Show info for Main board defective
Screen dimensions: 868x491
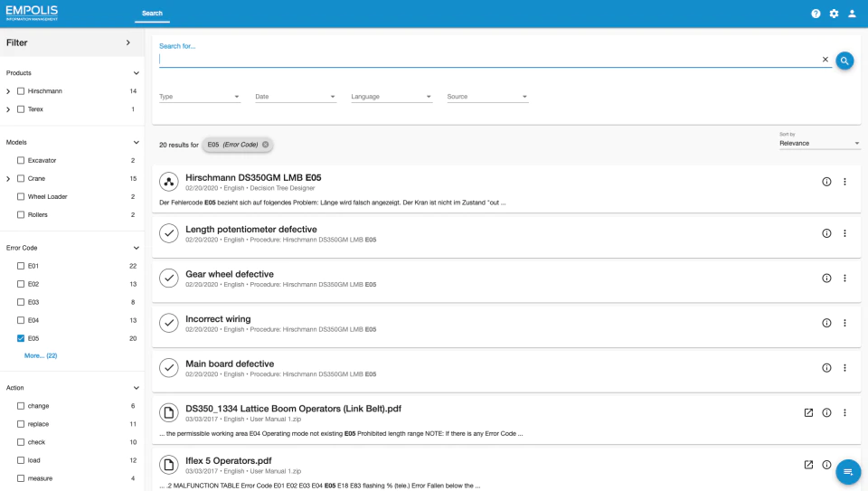pyautogui.click(x=826, y=367)
